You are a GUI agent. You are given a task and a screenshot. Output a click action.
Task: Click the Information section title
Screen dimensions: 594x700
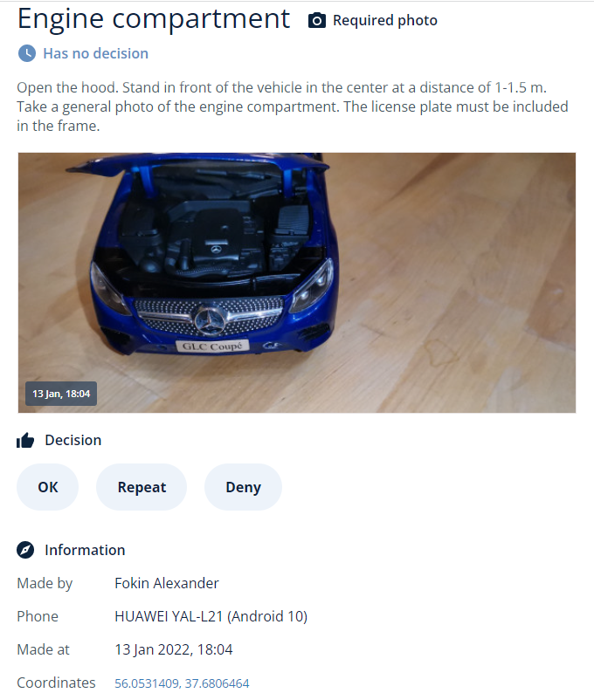[x=85, y=550]
